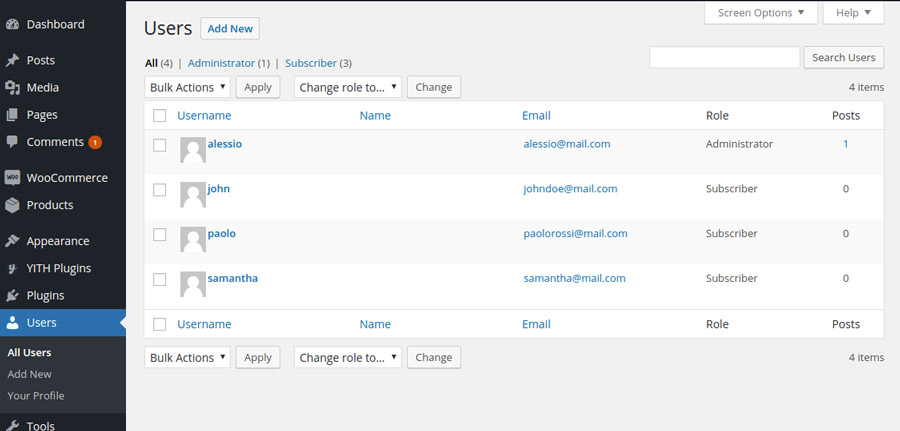Open the top Bulk Actions dropdown
This screenshot has height=431, width=900.
point(187,87)
